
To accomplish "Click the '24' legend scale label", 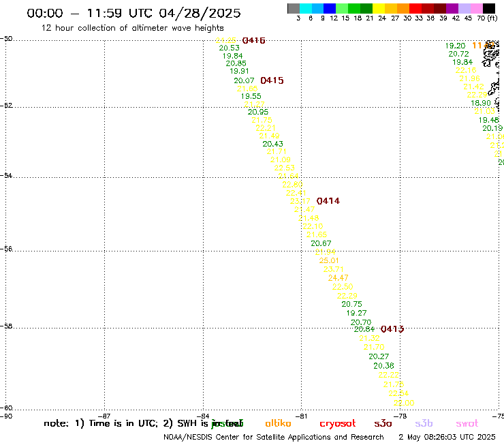I will (x=382, y=18).
